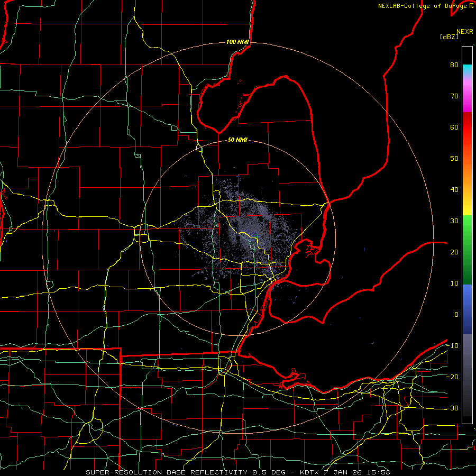476x476 pixels.
Task: Click the magenta band of the reflectivity color bar
Action: click(467, 97)
